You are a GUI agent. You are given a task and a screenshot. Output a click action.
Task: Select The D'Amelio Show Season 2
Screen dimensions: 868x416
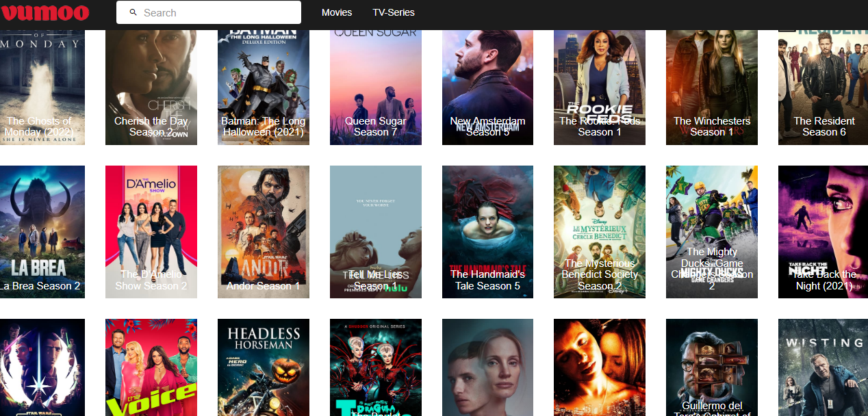click(x=151, y=231)
